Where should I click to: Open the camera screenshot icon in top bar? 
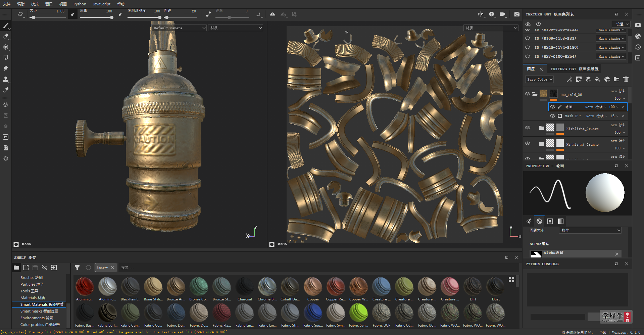click(x=517, y=14)
